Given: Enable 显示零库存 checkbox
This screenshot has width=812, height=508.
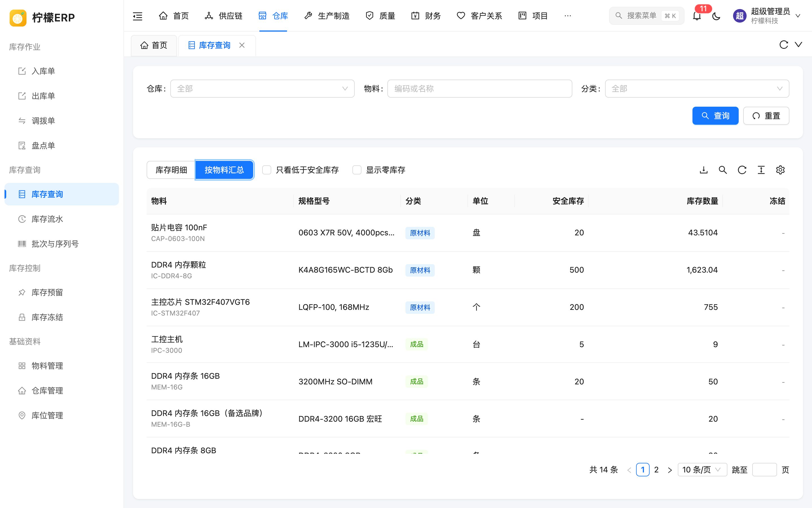Looking at the screenshot, I should point(357,170).
